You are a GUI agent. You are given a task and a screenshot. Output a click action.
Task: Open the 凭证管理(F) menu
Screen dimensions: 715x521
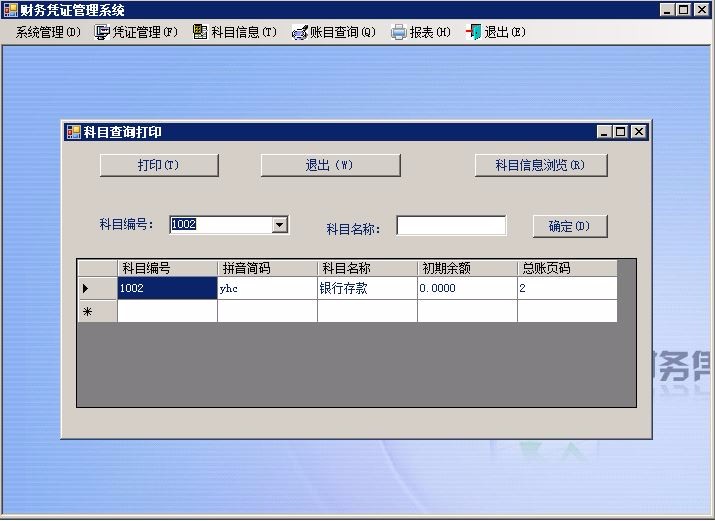tap(136, 32)
